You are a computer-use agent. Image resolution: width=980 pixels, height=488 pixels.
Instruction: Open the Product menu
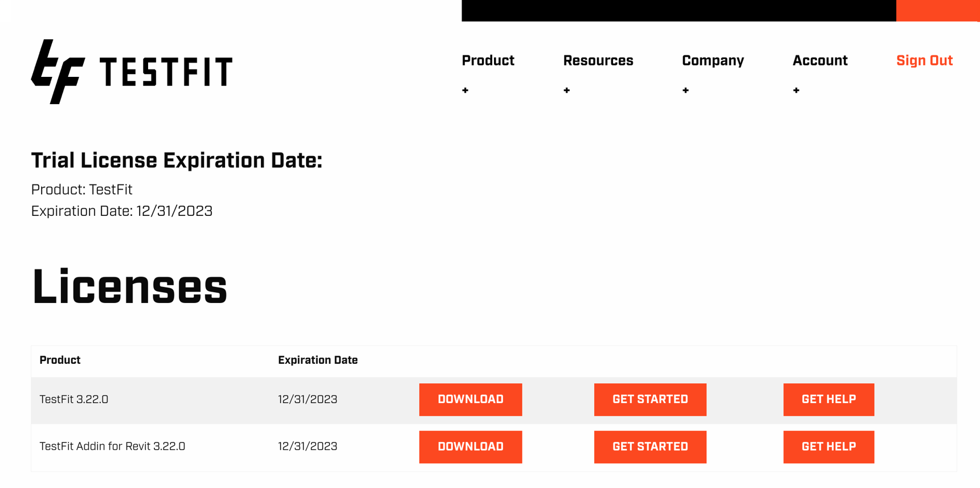(x=488, y=60)
